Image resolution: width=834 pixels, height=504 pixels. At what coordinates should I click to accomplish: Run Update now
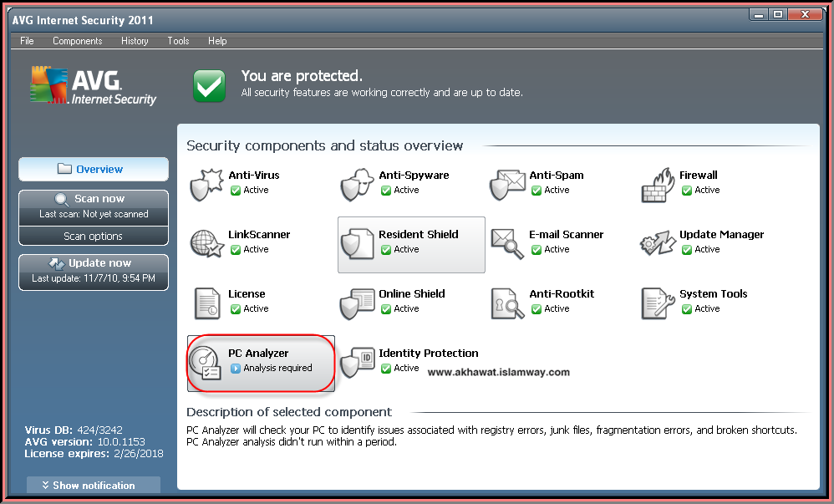click(94, 272)
